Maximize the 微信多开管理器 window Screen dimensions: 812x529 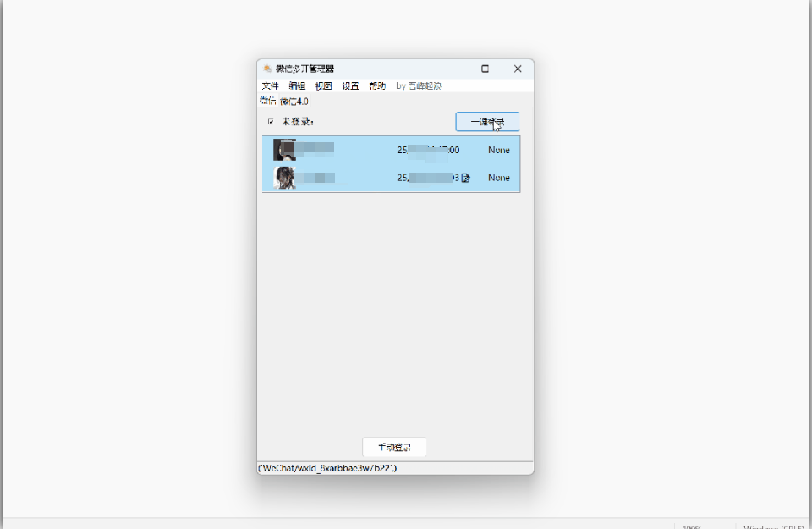coord(486,69)
